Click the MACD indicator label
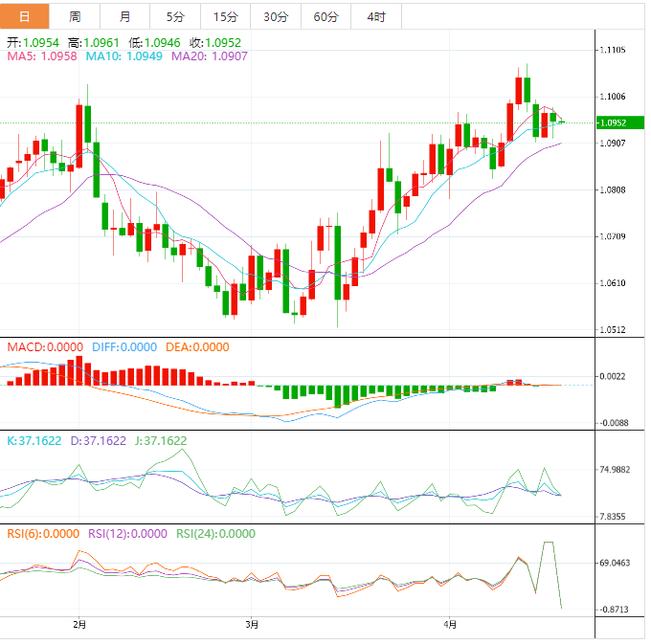Image resolution: width=651 pixels, height=644 pixels. [47, 347]
